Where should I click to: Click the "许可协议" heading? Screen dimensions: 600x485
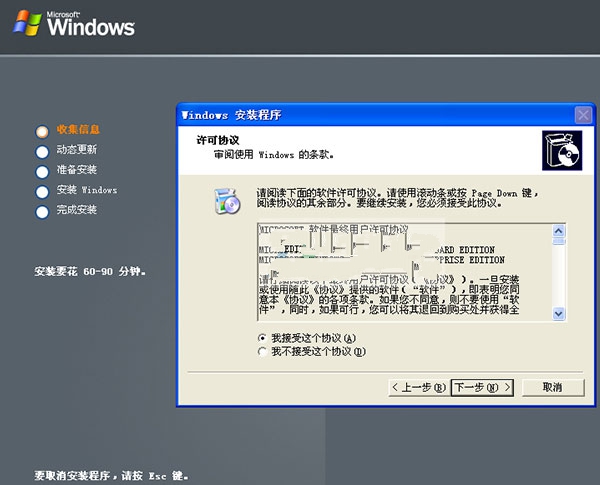218,140
